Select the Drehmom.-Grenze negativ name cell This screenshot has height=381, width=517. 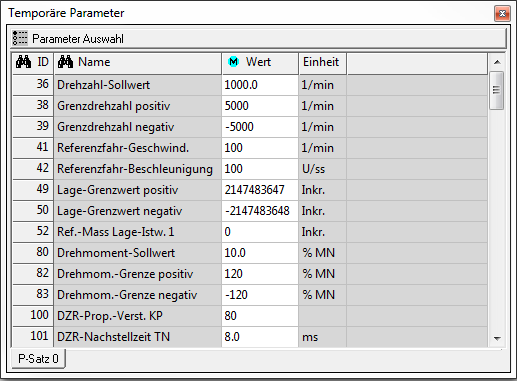pyautogui.click(x=138, y=295)
